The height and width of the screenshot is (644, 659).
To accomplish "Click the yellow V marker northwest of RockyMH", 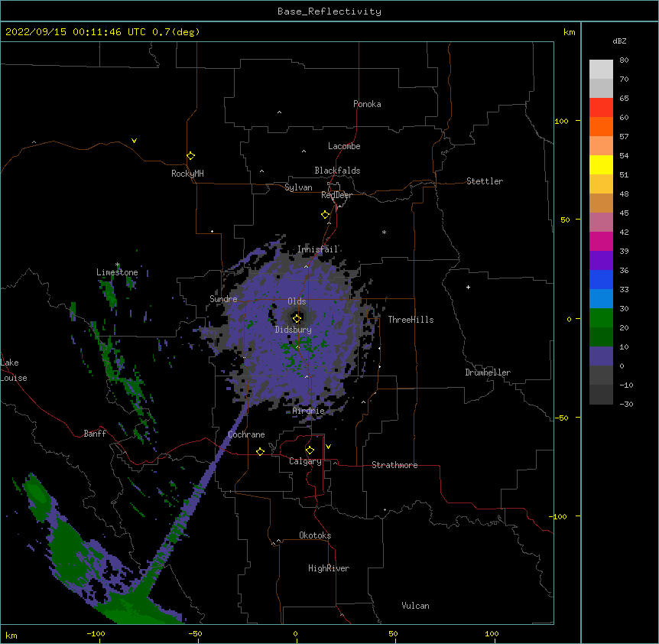I will coord(134,141).
